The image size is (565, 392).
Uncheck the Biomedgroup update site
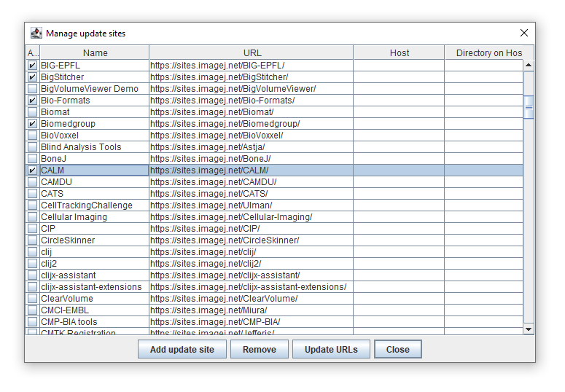pyautogui.click(x=32, y=124)
